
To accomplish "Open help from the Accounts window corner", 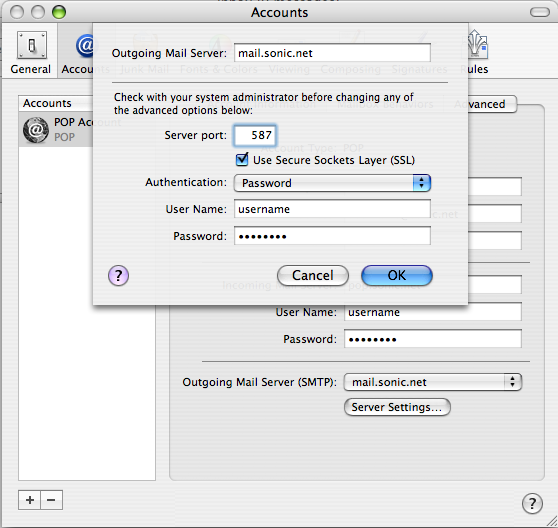I will point(532,503).
